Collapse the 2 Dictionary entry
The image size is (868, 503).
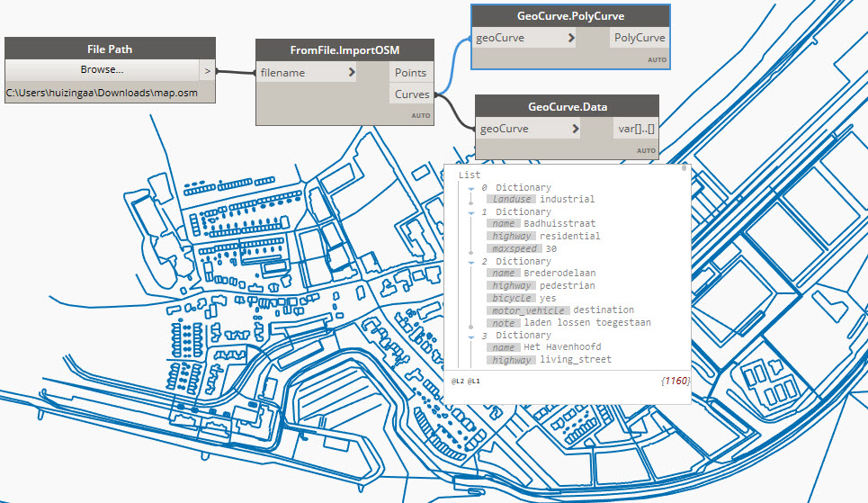pos(471,262)
